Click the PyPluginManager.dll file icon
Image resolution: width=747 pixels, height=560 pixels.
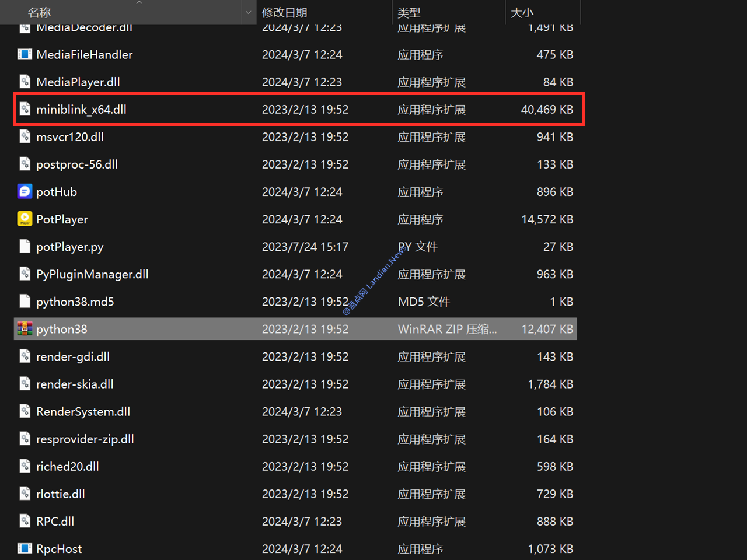click(25, 274)
